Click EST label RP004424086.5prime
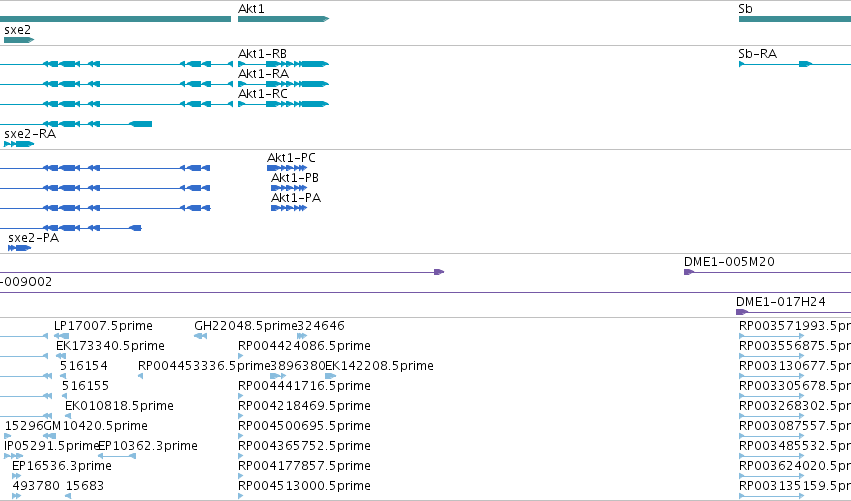Screen dimensions: 851x501 304,346
